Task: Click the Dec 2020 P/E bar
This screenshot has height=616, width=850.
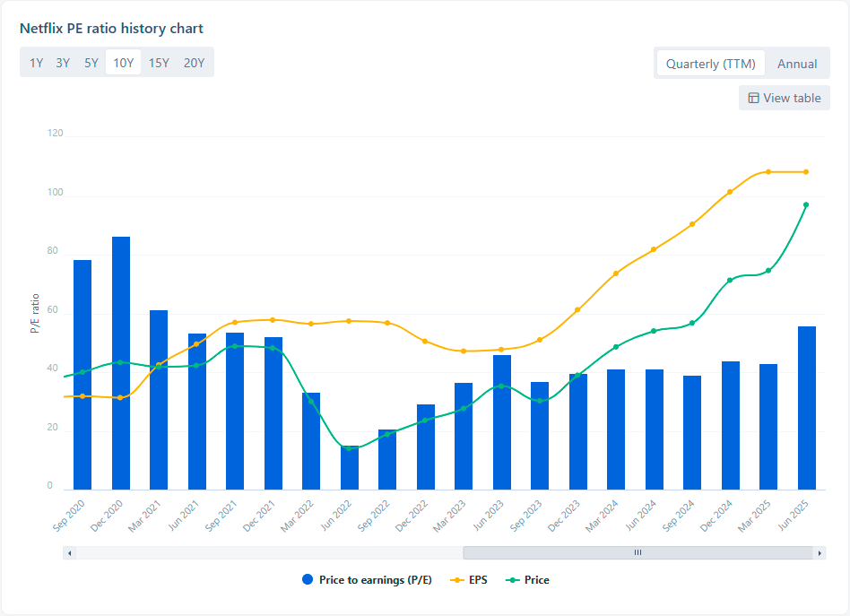Action: tap(121, 363)
